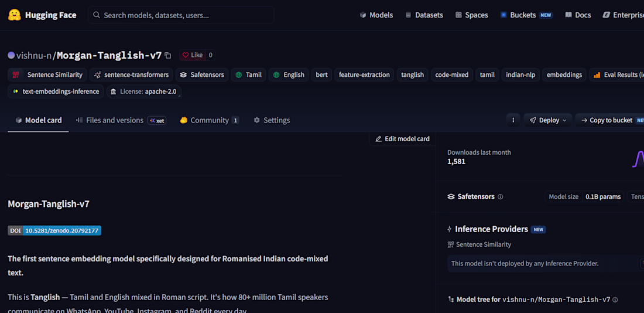Click the Buckets NEW badge in navigation
The height and width of the screenshot is (313, 644).
coord(546,15)
